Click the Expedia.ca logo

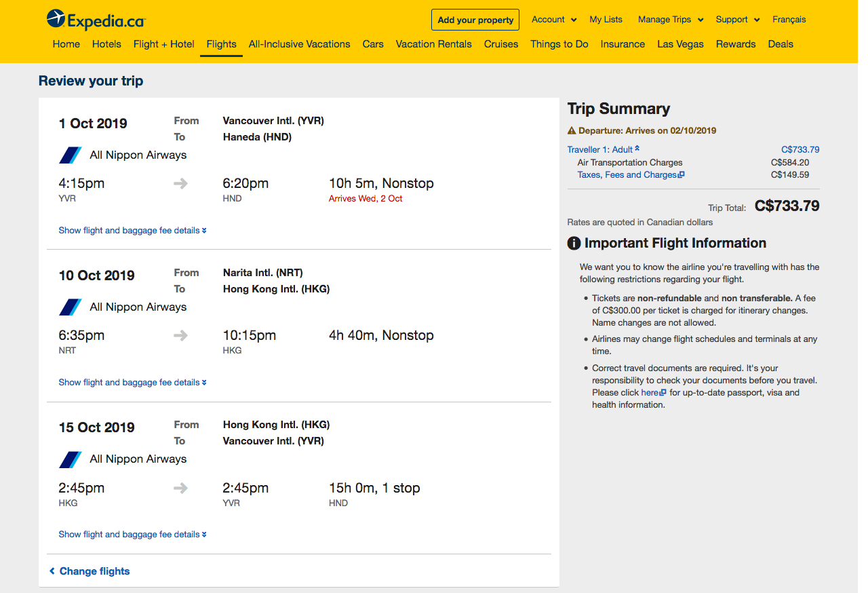(x=95, y=20)
